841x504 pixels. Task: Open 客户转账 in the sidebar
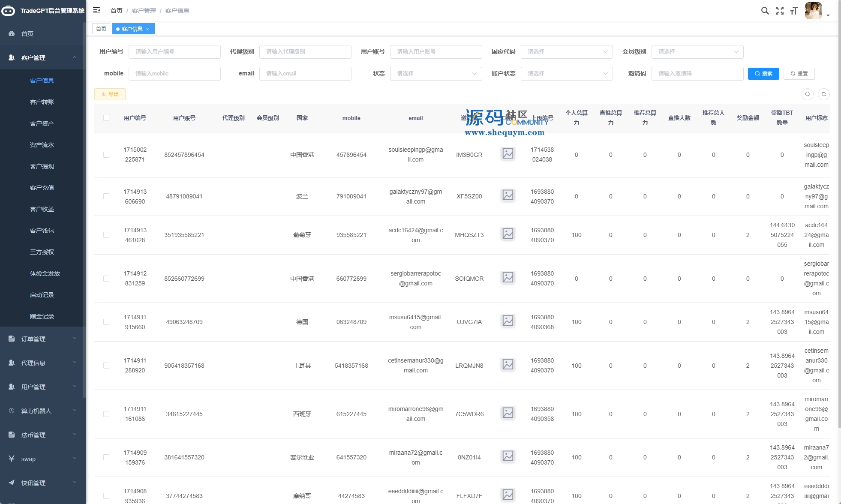point(42,102)
